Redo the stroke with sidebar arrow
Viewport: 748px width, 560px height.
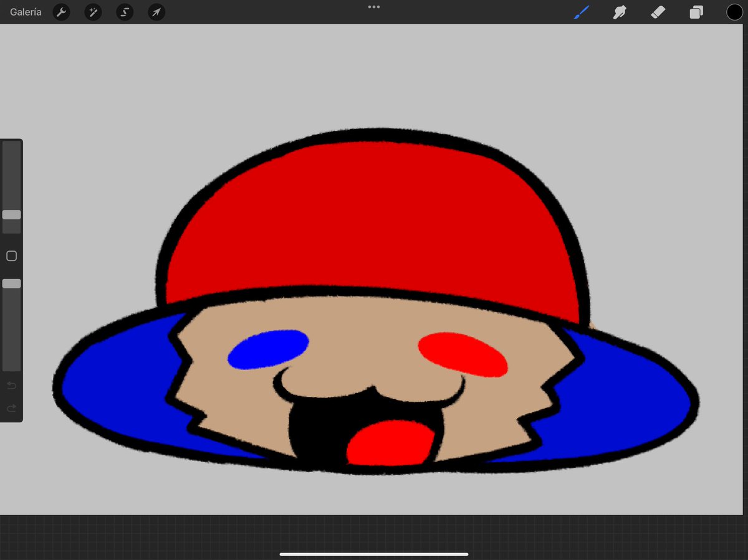(11, 408)
